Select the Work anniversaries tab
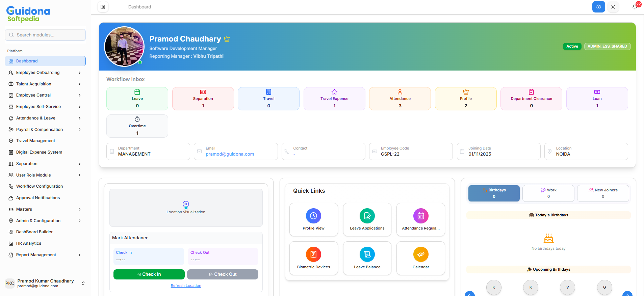Image resolution: width=644 pixels, height=296 pixels. (x=548, y=193)
